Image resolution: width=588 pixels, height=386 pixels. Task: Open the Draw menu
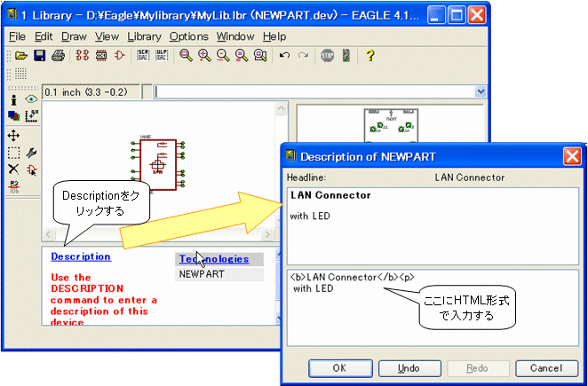click(74, 36)
